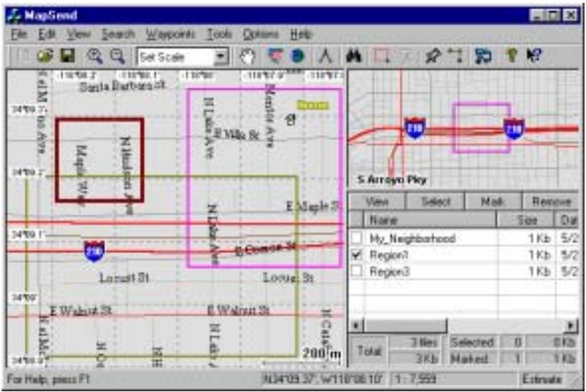Select the Region1 list row name
Viewport: 586px width, 392px height.
[x=389, y=255]
